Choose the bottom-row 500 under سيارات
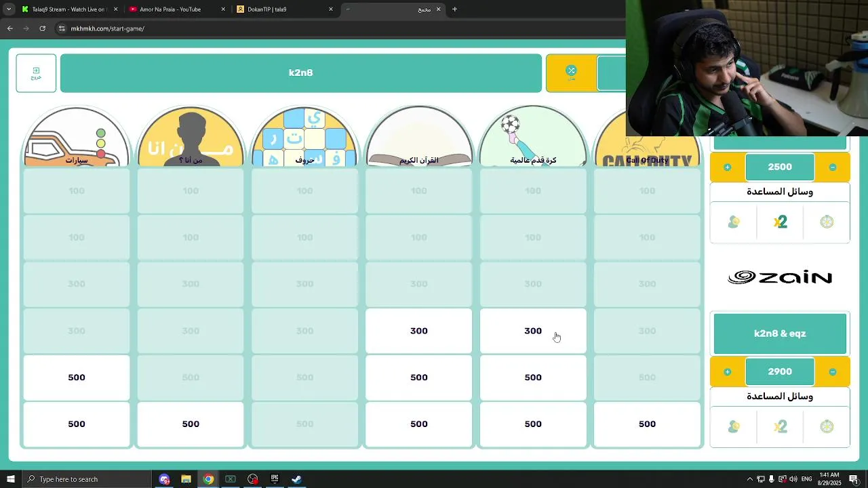868x488 pixels. (77, 424)
